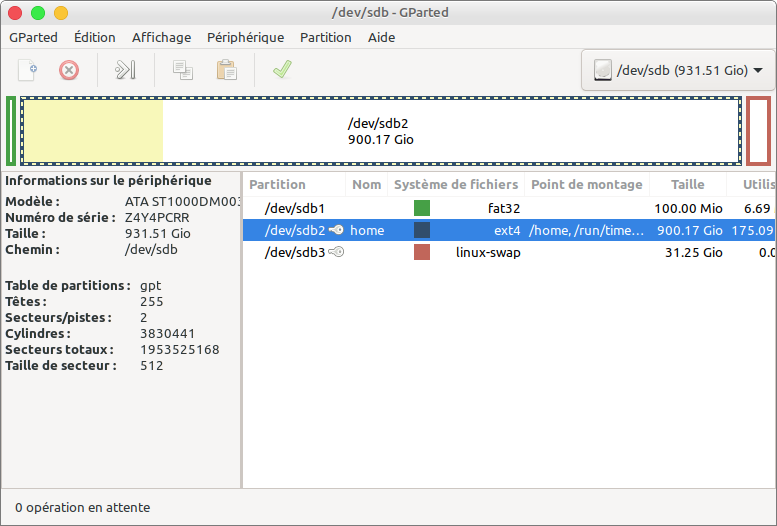The width and height of the screenshot is (777, 526).
Task: Open the Partition menu
Action: click(x=326, y=37)
